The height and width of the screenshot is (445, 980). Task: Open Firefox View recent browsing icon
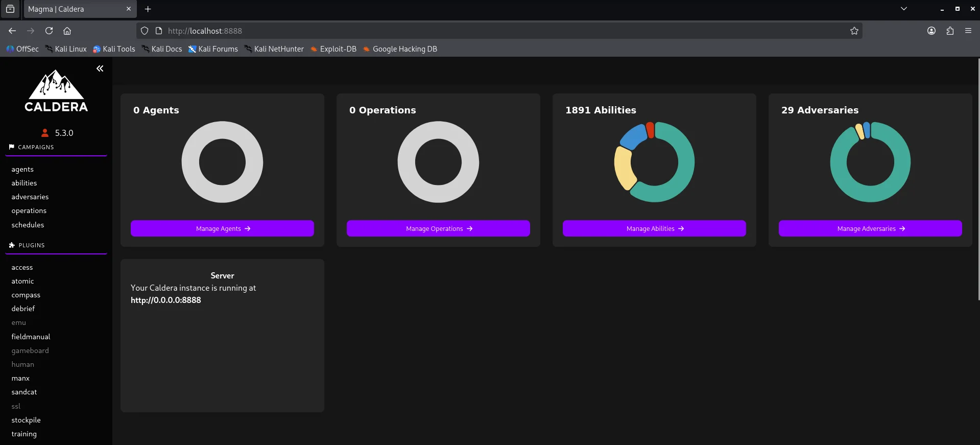tap(10, 9)
